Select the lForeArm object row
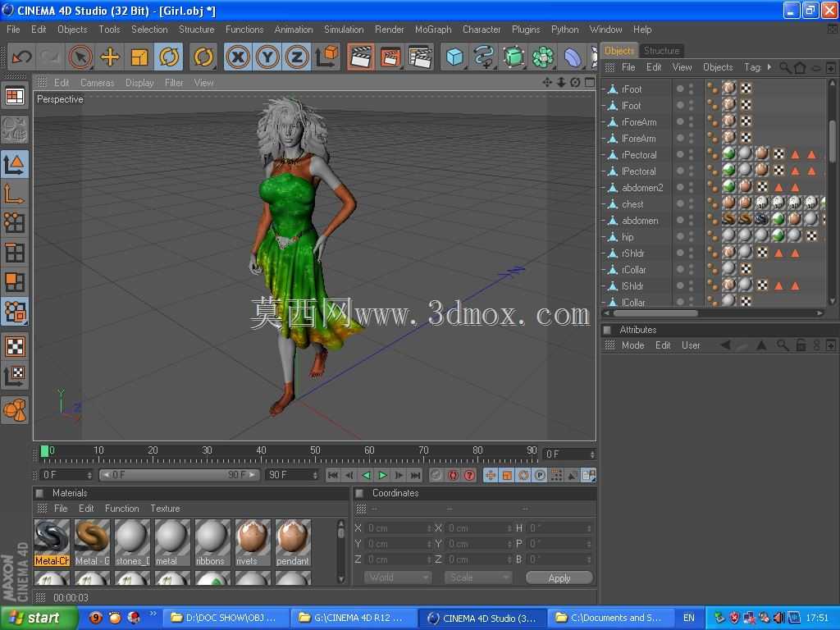 click(638, 138)
